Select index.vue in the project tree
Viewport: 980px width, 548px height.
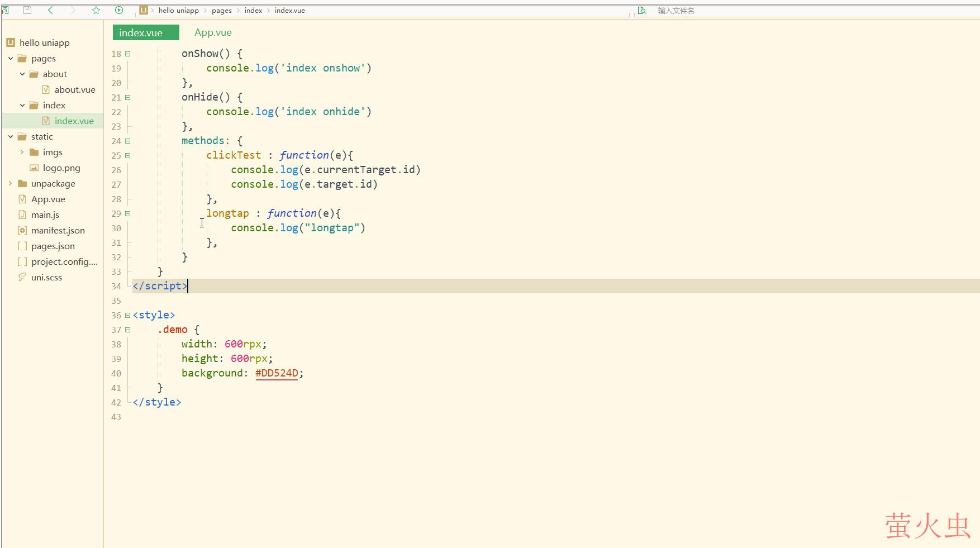tap(74, 121)
